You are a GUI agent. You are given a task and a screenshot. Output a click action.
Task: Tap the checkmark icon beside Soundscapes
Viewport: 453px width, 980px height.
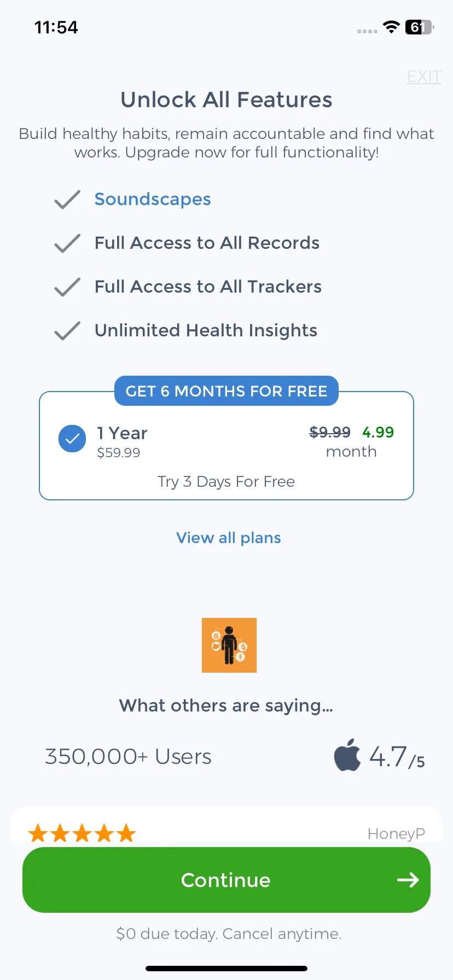(x=67, y=200)
